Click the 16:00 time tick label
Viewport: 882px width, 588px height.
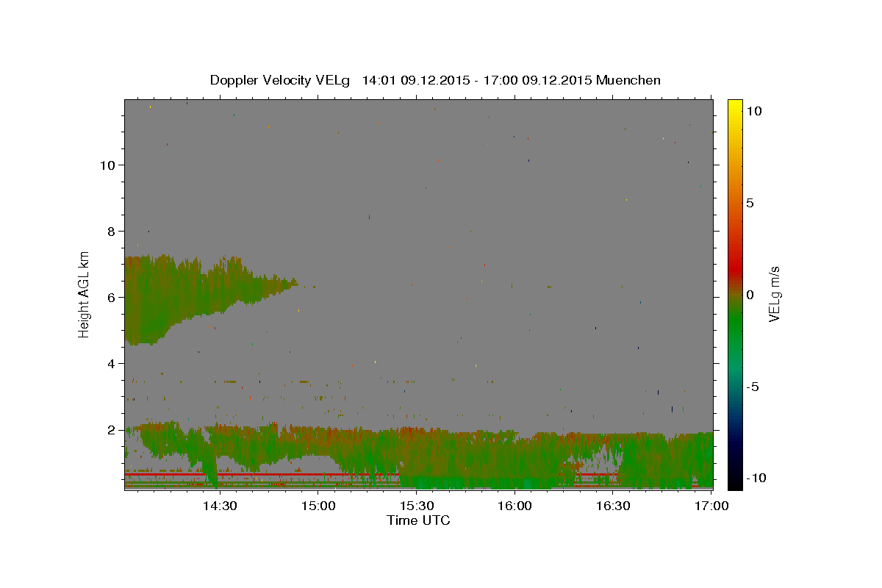click(514, 506)
